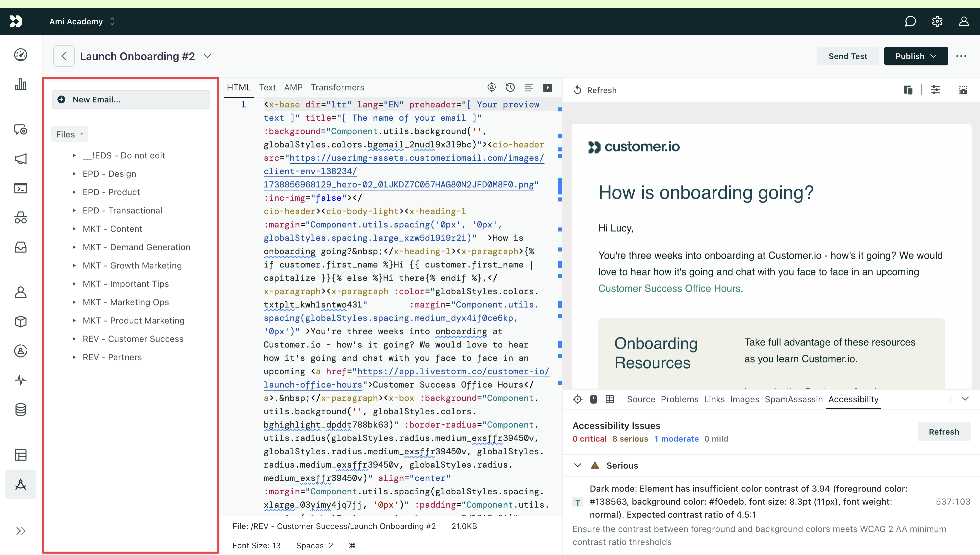Click the run preview play icon

point(547,88)
